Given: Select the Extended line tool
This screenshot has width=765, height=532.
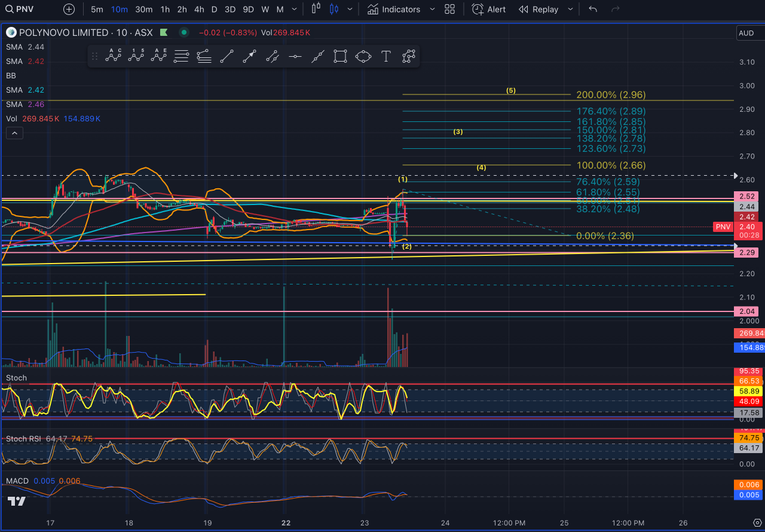Looking at the screenshot, I should point(318,56).
